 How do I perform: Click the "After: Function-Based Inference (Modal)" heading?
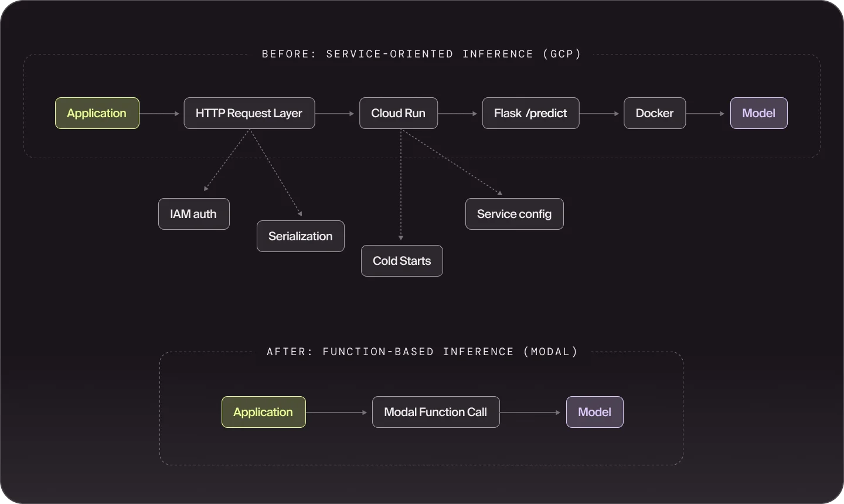click(422, 352)
